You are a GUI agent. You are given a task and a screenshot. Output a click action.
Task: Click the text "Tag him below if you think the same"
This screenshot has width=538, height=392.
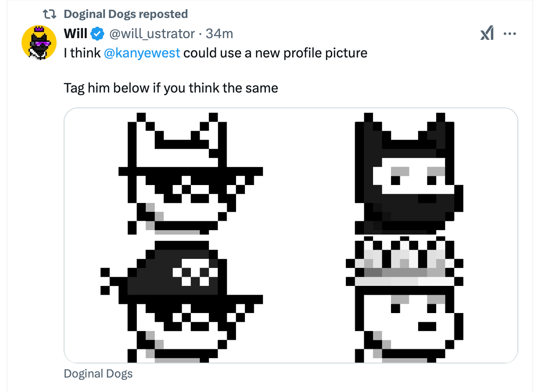[171, 88]
